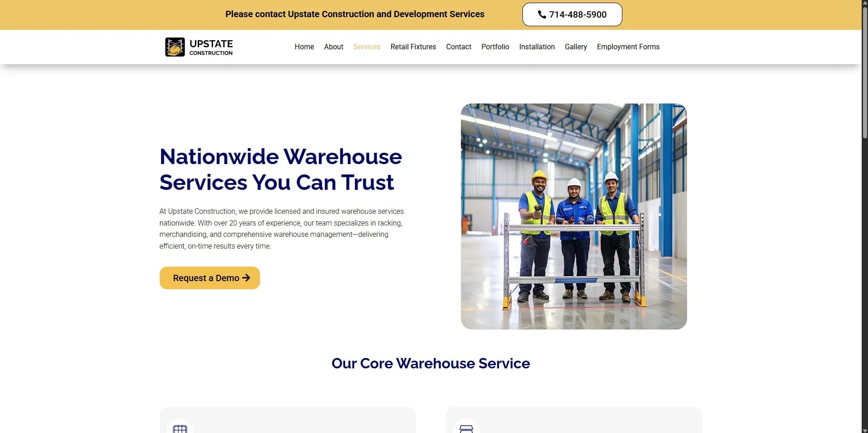The image size is (868, 433).
Task: Call the 714-488-5900 phone button
Action: coord(572,14)
